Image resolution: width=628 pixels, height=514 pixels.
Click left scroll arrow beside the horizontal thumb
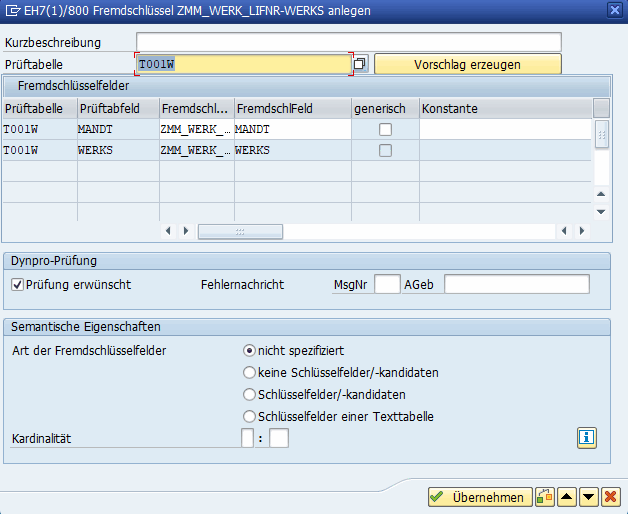168,231
